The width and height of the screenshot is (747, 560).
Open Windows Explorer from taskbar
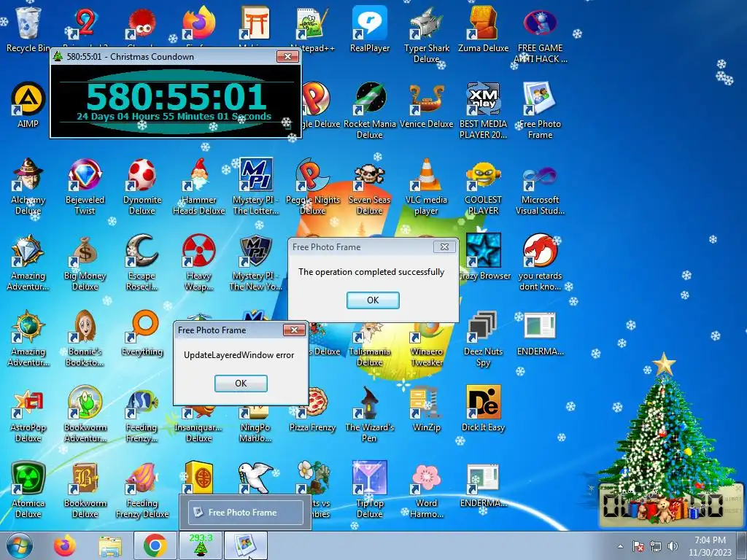click(110, 545)
